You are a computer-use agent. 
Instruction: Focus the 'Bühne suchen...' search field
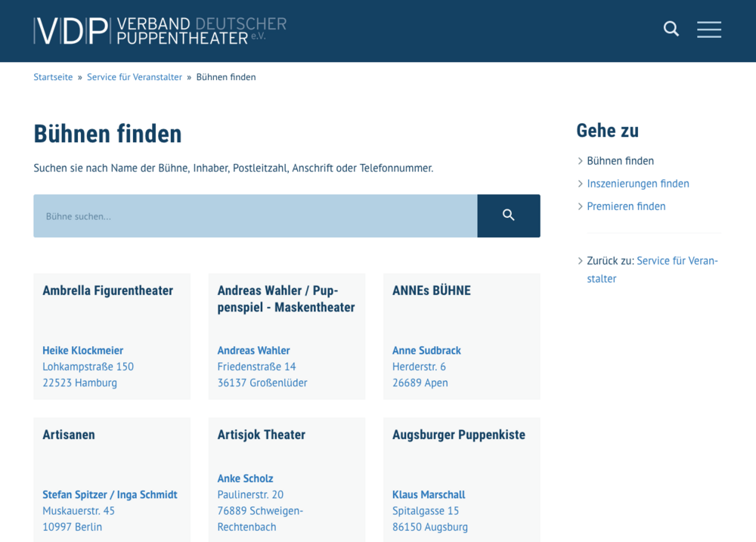(256, 215)
